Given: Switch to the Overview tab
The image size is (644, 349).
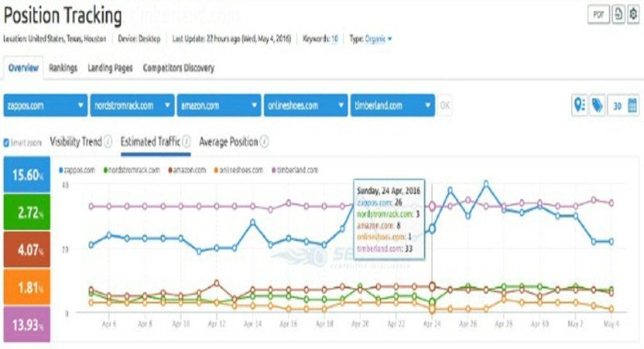Looking at the screenshot, I should click(x=23, y=68).
